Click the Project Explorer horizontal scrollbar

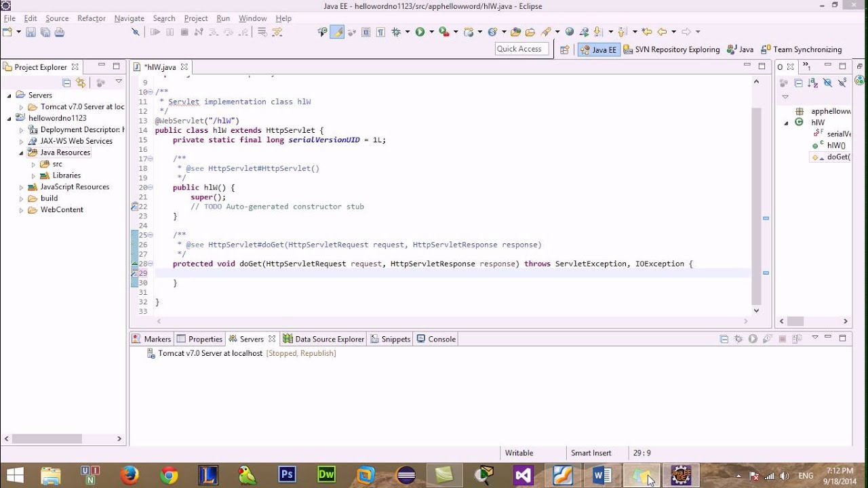[x=47, y=439]
